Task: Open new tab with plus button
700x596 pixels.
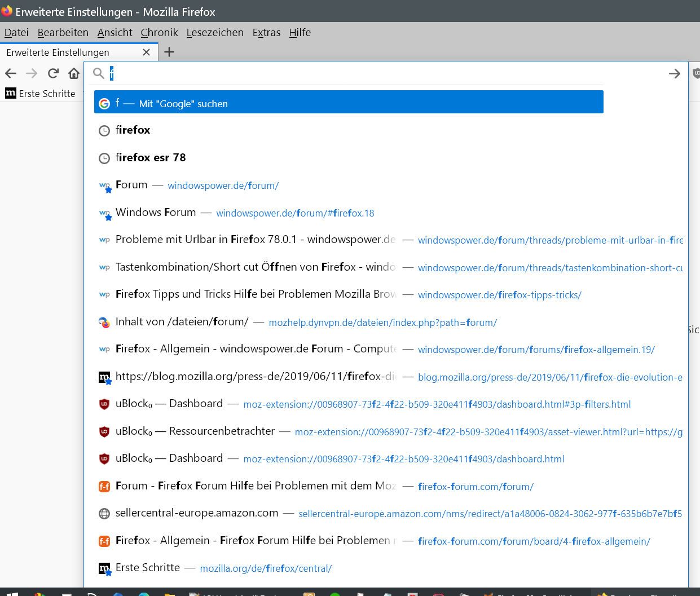Action: coord(169,52)
